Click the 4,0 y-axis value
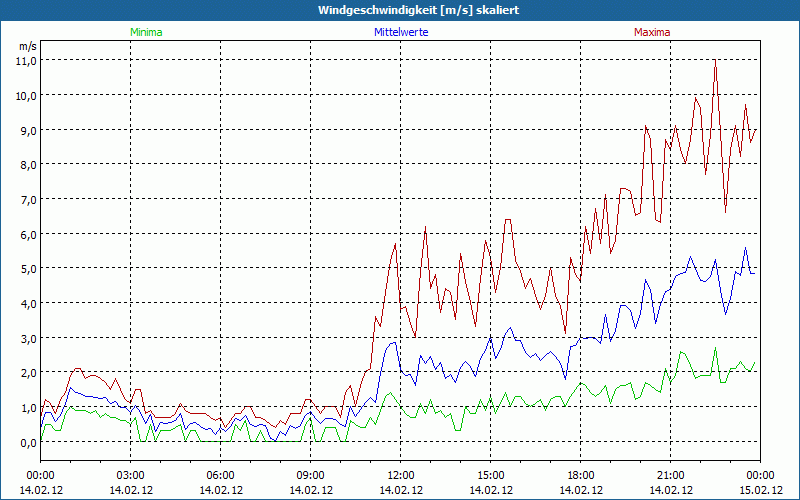The width and height of the screenshot is (800, 500). (29, 304)
